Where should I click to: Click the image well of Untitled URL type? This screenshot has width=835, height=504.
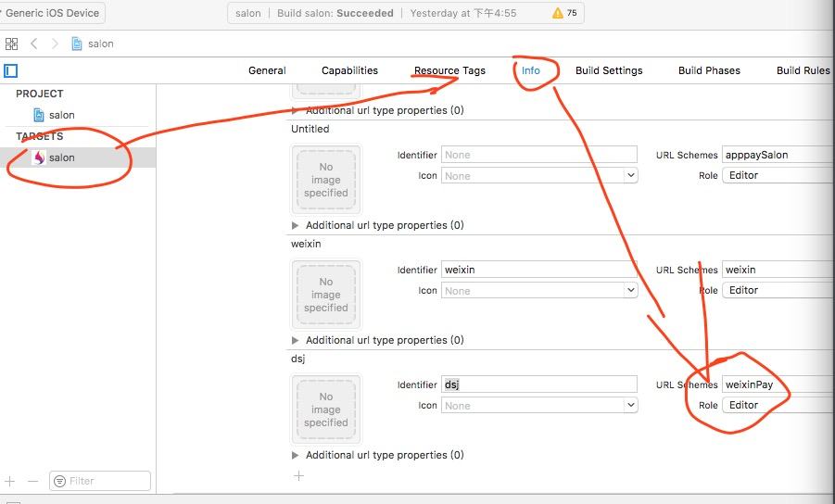[326, 180]
